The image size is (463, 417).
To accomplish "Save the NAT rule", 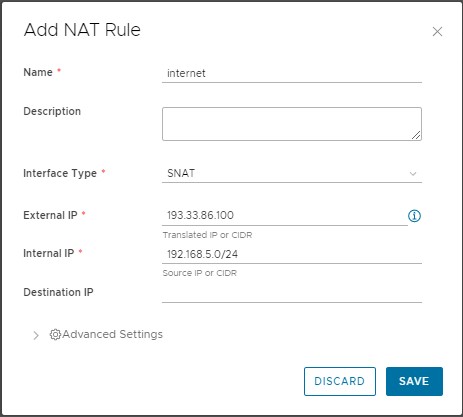I will (x=414, y=381).
